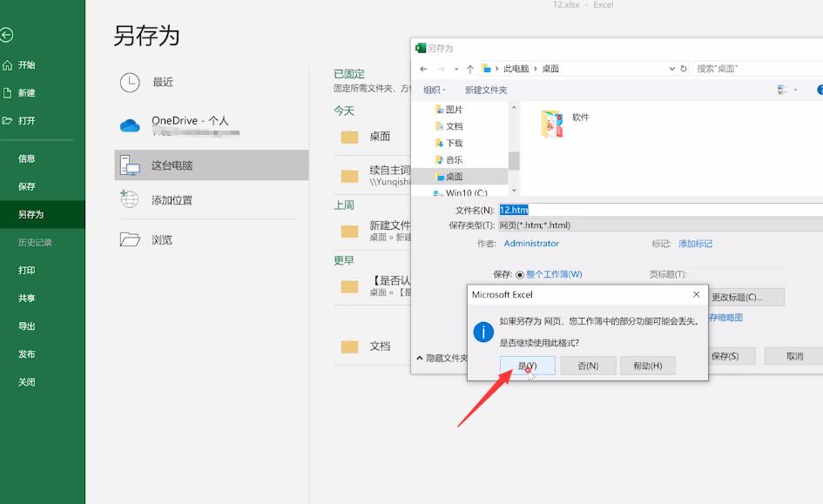Open the 发布 page

click(26, 354)
